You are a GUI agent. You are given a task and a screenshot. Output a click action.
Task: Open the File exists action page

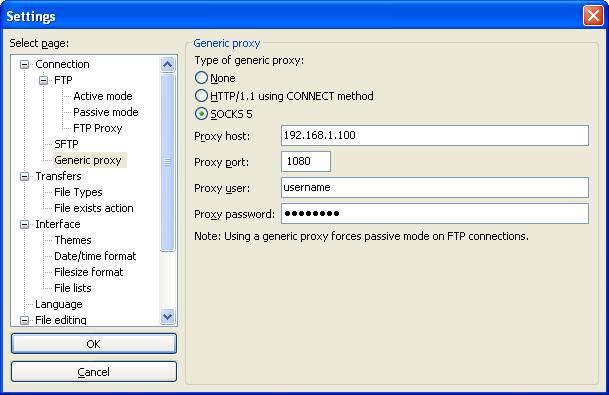(x=94, y=208)
